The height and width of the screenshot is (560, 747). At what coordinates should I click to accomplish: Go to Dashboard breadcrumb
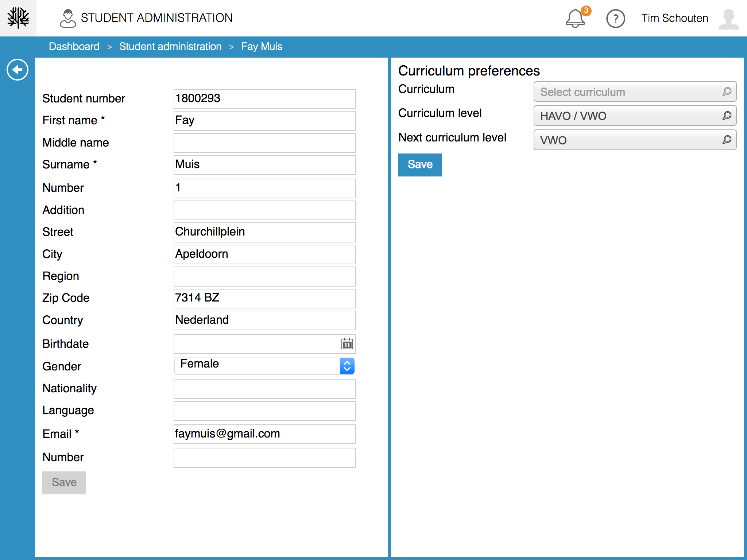tap(74, 47)
